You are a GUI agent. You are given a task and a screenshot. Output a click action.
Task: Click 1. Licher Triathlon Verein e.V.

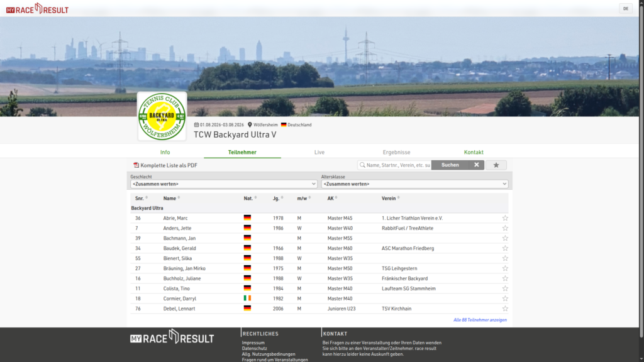(412, 218)
